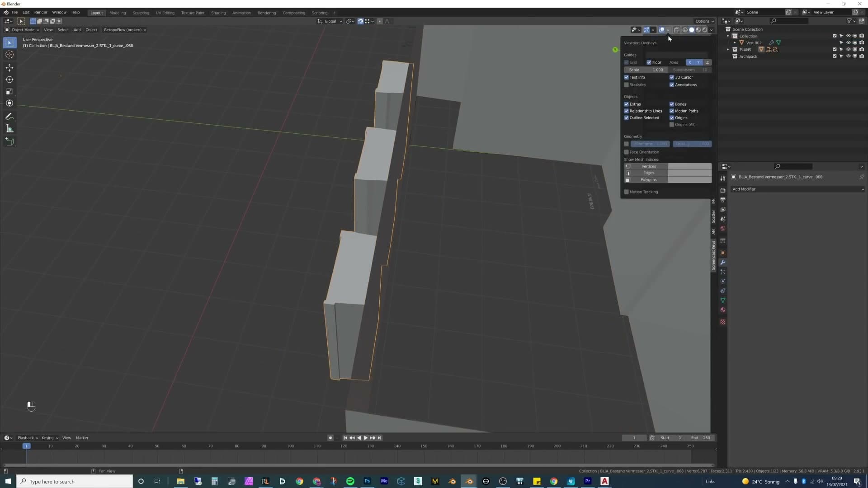Open the Global transform orientation dropdown
This screenshot has width=868, height=488.
click(x=330, y=21)
